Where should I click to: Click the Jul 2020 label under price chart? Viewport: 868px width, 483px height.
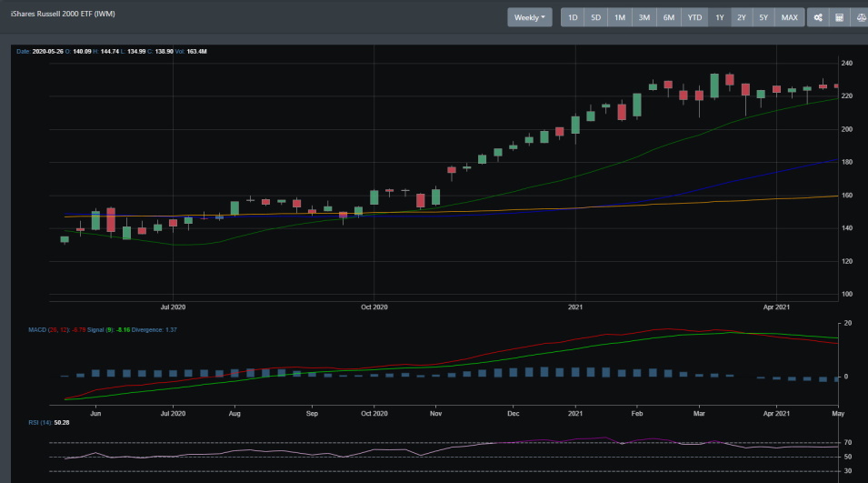173,307
